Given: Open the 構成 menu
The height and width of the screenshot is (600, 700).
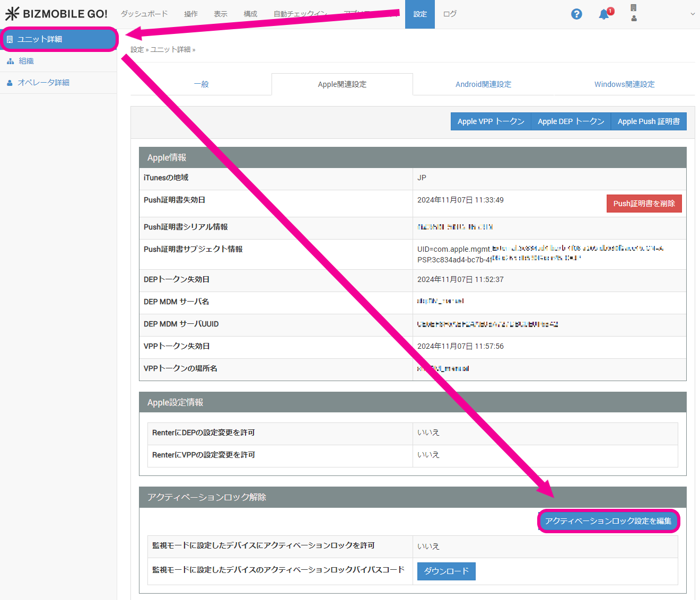Looking at the screenshot, I should coord(250,14).
